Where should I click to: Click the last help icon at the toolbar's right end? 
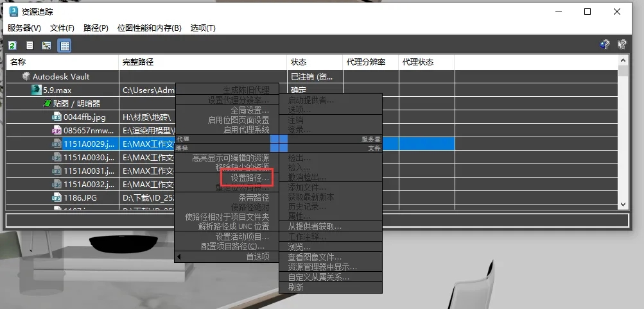click(622, 44)
